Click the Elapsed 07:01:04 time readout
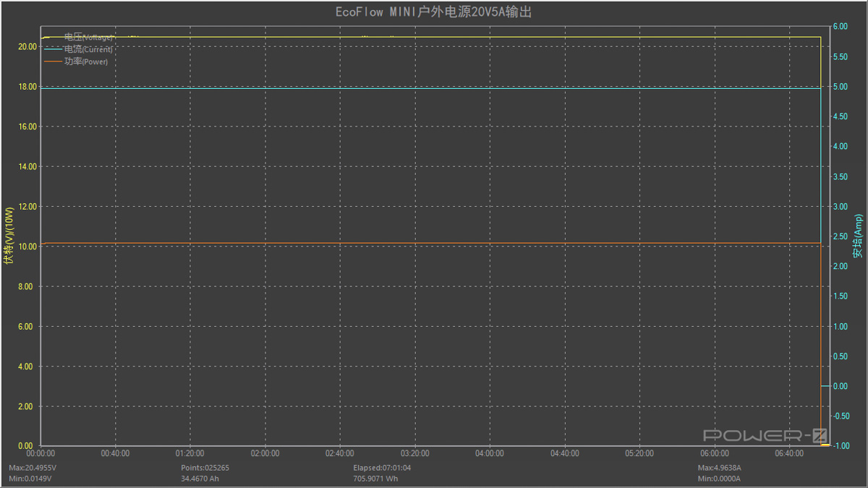The height and width of the screenshot is (488, 868). click(x=382, y=468)
